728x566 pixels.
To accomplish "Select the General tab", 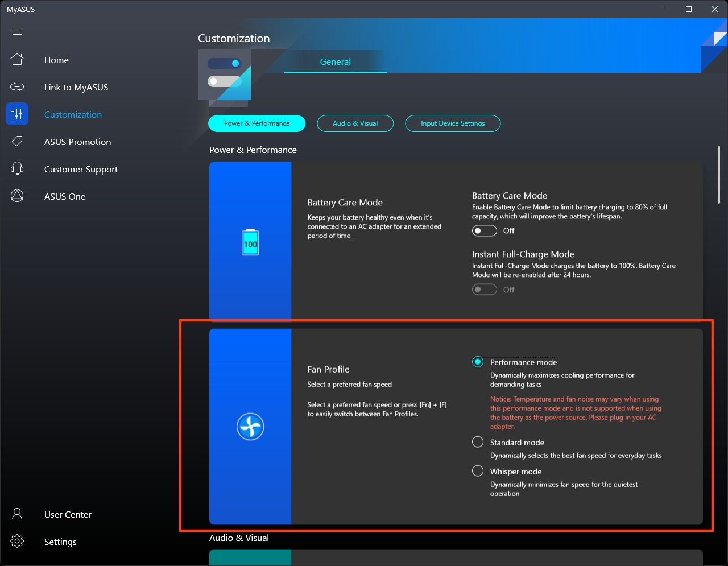I will click(336, 62).
